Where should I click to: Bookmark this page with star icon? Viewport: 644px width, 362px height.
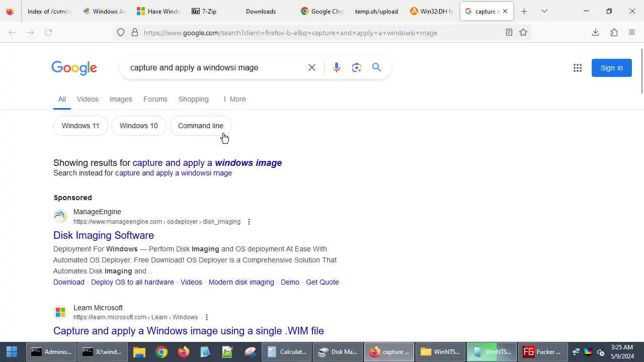click(x=523, y=33)
